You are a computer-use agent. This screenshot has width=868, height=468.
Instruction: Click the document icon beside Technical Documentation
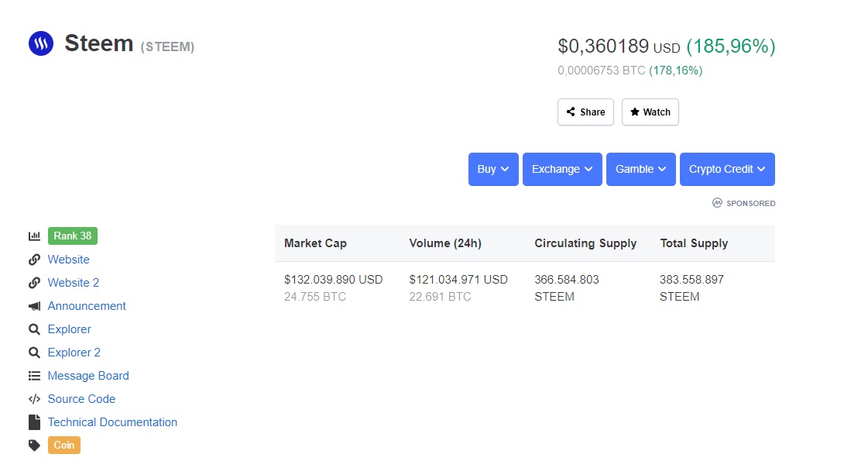click(34, 422)
